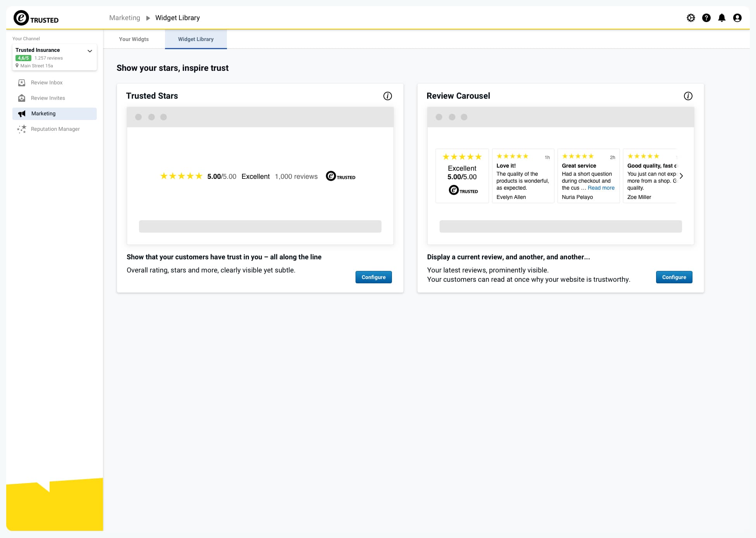This screenshot has height=538, width=756.
Task: Open Reputation Manager in the sidebar
Action: click(55, 129)
